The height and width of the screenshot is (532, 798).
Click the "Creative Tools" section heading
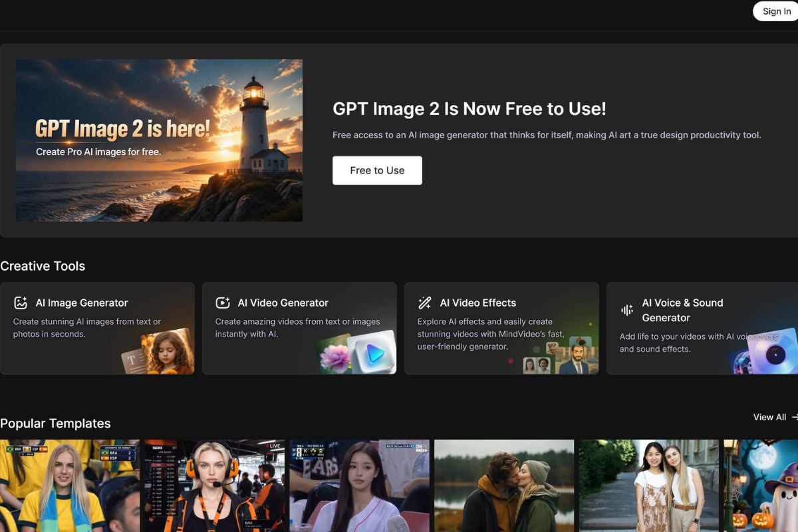(x=43, y=266)
